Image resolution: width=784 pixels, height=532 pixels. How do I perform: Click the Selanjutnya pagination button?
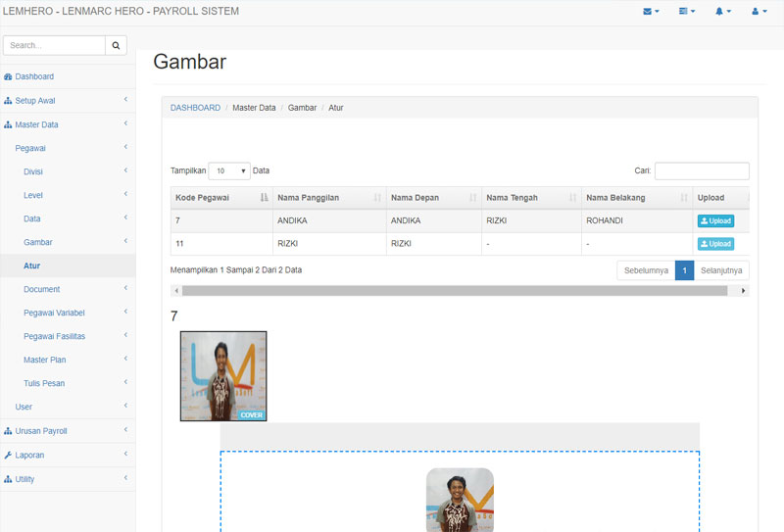(x=721, y=270)
